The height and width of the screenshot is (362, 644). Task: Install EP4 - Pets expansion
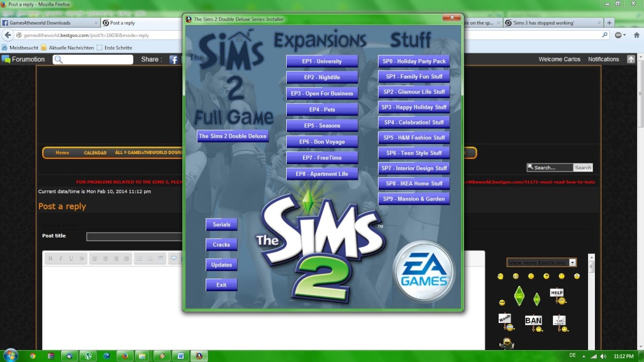click(322, 109)
